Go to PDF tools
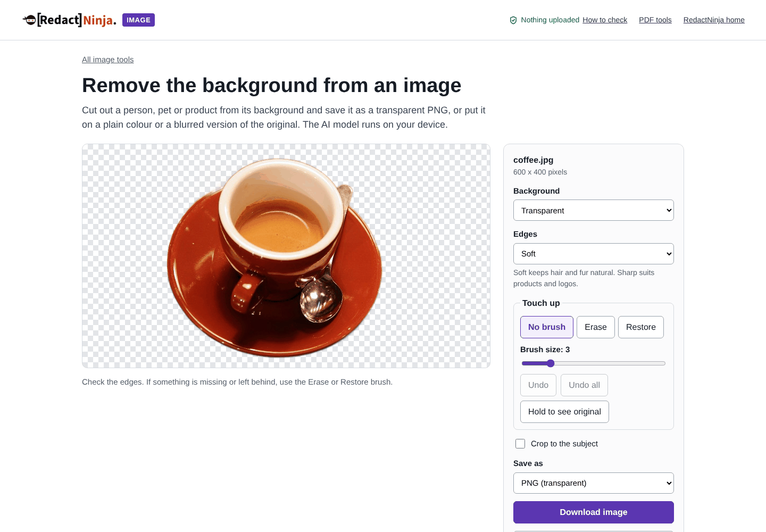Image resolution: width=766 pixels, height=532 pixels. pos(655,20)
